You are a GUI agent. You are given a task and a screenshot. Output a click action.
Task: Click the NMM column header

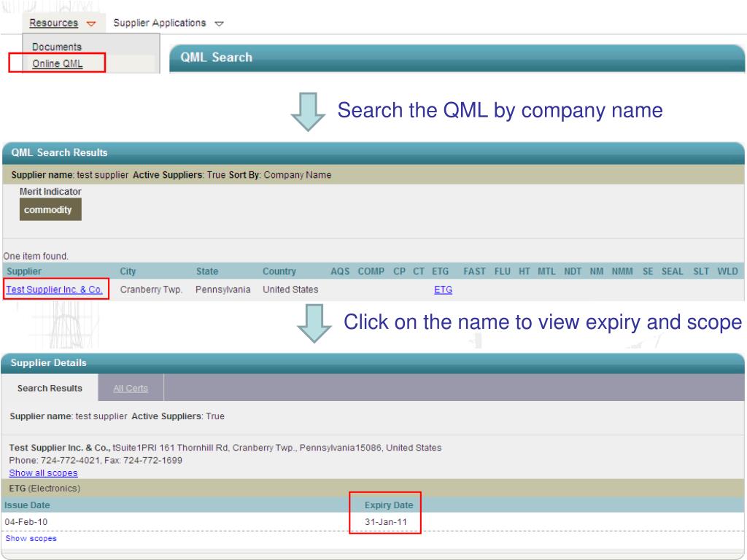point(622,271)
